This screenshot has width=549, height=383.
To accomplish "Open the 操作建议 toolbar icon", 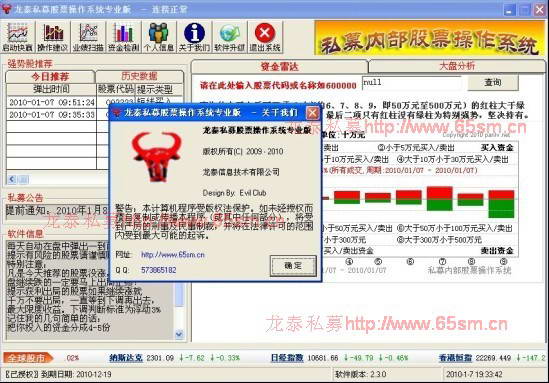I will pyautogui.click(x=53, y=37).
